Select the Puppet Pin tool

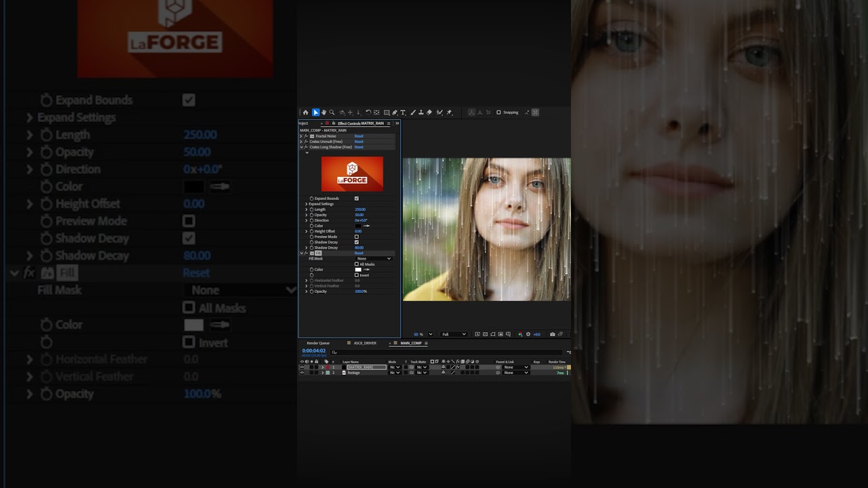449,113
